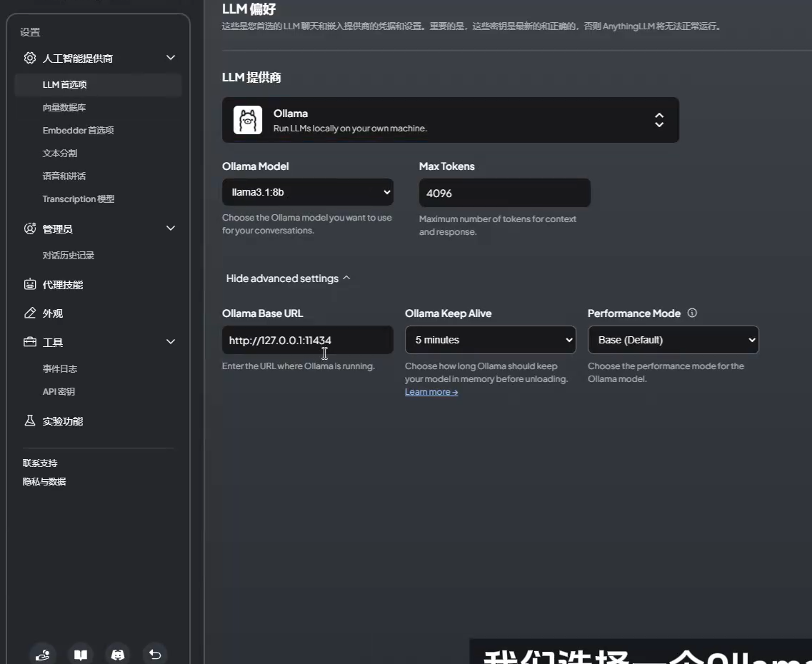Image resolution: width=812 pixels, height=664 pixels.
Task: Open 事件日志 page
Action: (60, 368)
